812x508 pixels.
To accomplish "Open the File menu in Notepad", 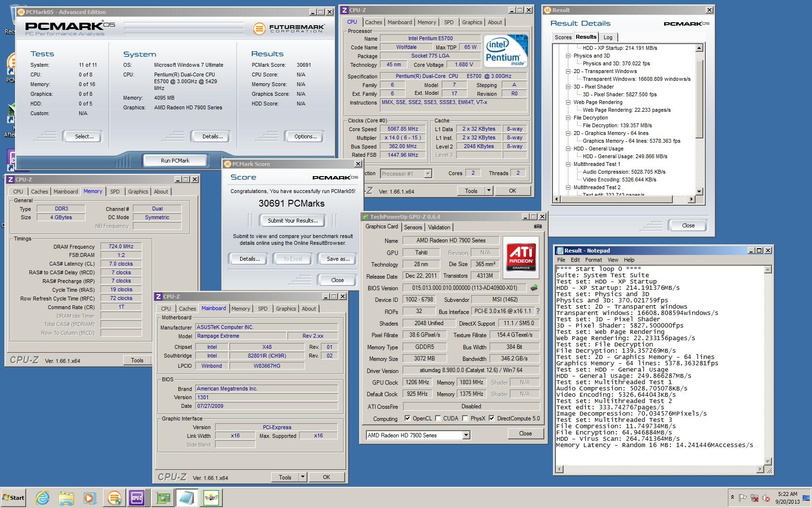I will pyautogui.click(x=561, y=260).
